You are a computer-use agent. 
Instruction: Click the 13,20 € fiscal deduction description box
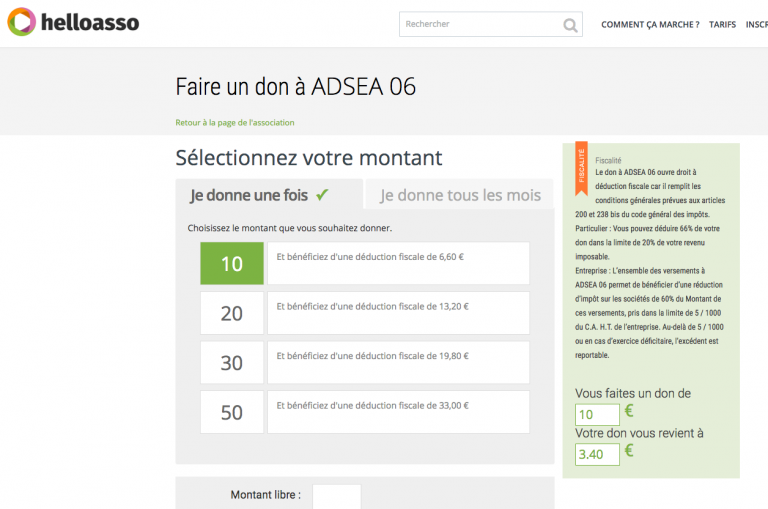(398, 313)
